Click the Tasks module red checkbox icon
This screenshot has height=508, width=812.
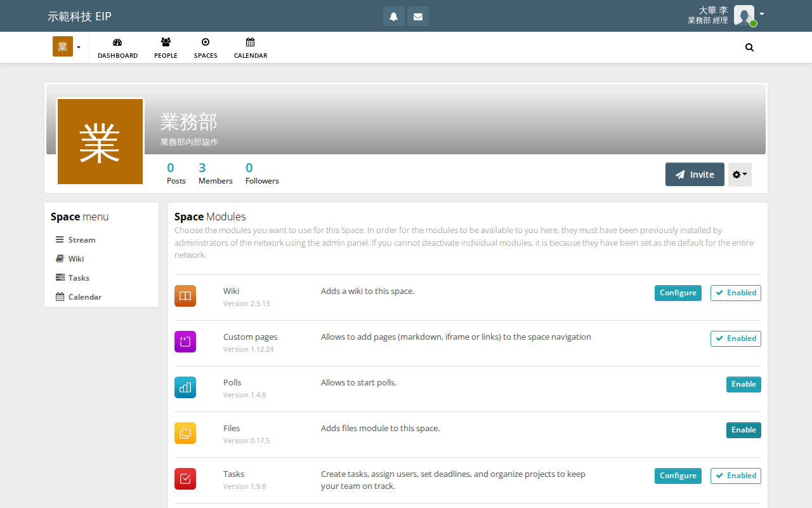tap(185, 479)
